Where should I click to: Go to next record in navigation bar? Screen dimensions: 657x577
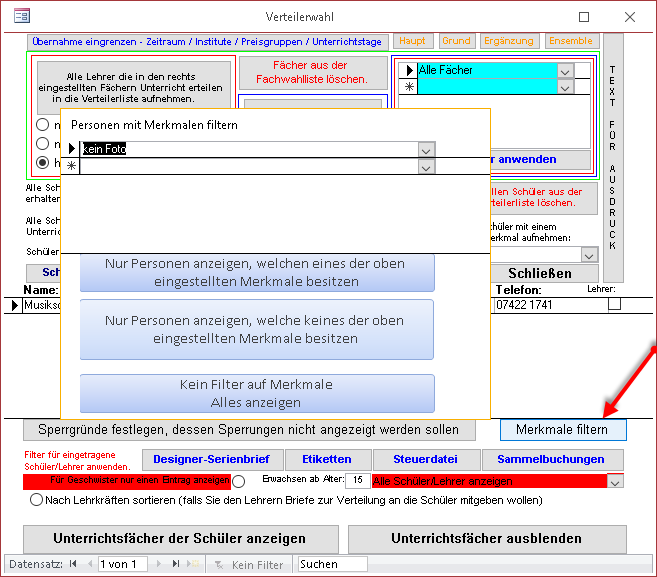coord(161,565)
